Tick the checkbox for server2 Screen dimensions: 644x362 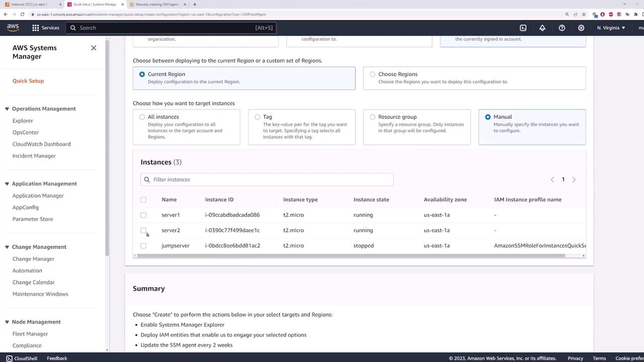[143, 230]
